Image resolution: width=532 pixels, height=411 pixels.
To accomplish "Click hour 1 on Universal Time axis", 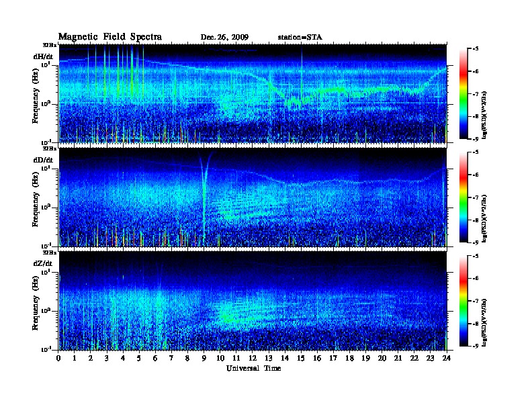I will (x=75, y=358).
